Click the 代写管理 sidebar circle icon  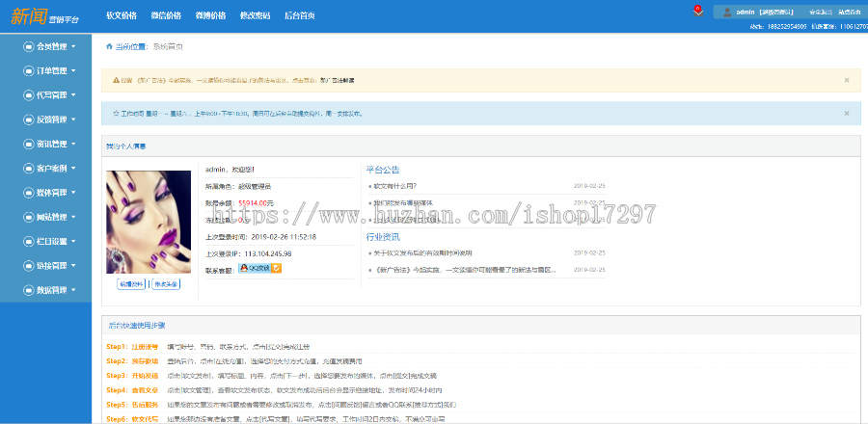pos(29,95)
